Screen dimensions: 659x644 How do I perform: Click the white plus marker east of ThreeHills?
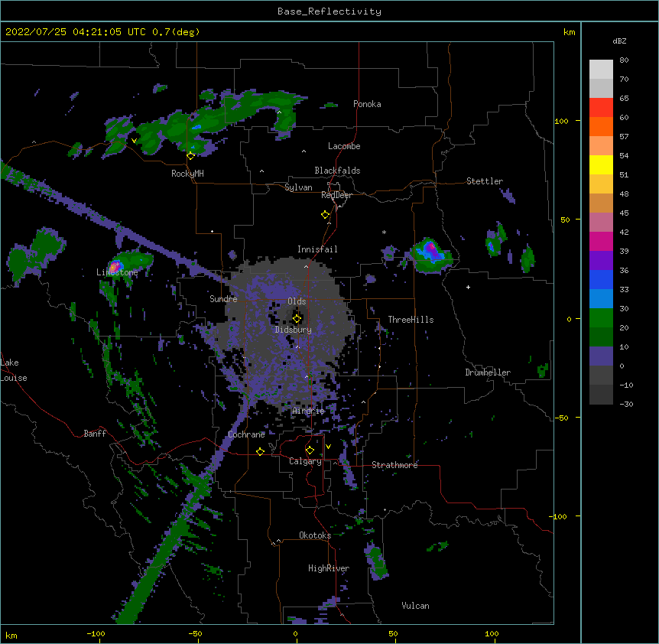coord(468,287)
